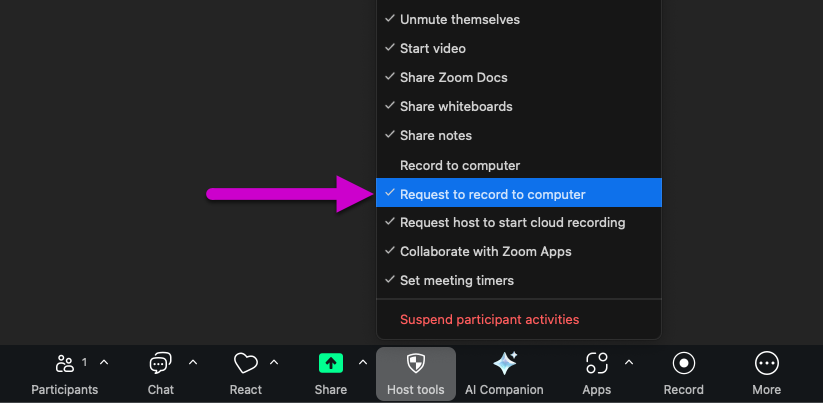The height and width of the screenshot is (403, 823).
Task: Click Suspend participant activities
Action: pos(489,319)
